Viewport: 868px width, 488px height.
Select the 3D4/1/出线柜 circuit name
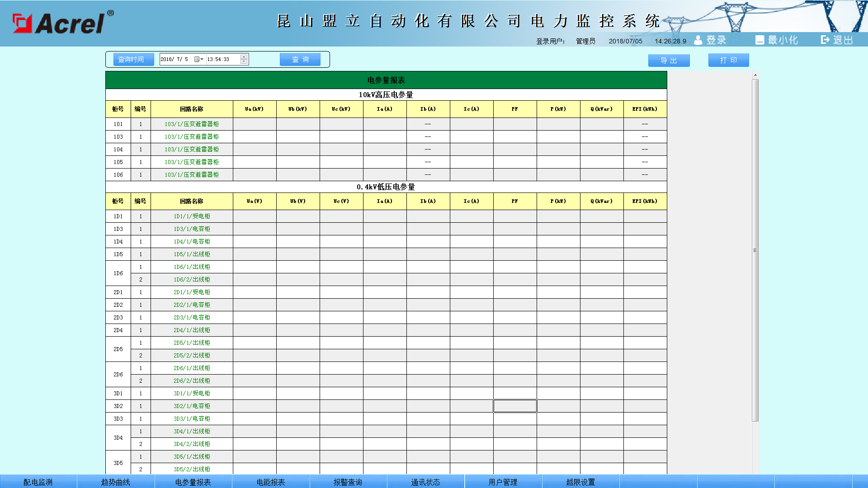[x=192, y=431]
